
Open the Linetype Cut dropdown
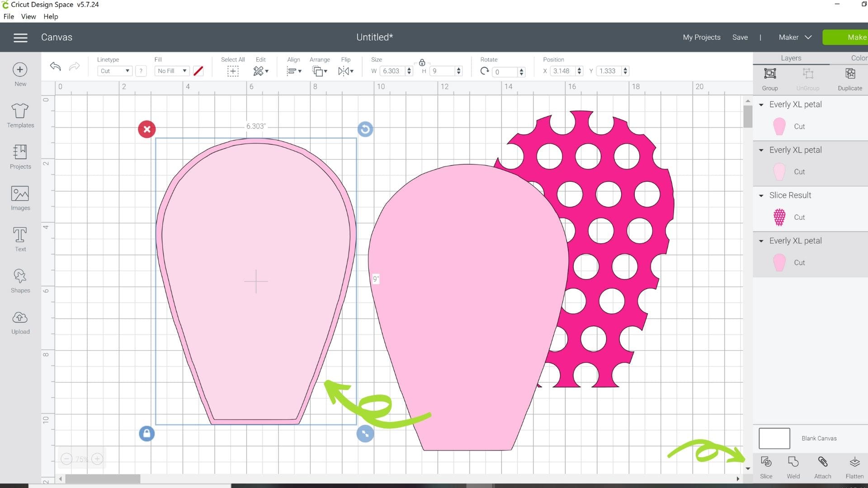click(x=114, y=70)
